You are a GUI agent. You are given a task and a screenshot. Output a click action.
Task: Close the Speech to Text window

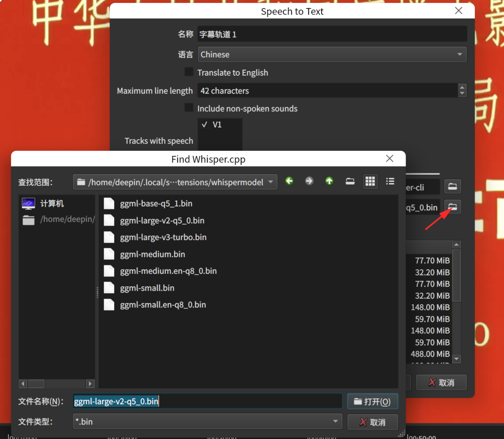click(x=459, y=10)
